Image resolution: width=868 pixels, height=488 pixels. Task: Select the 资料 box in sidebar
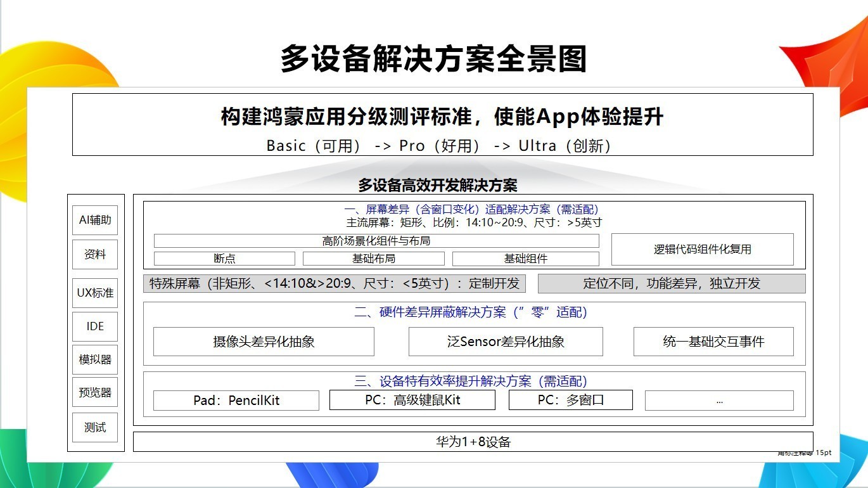95,254
